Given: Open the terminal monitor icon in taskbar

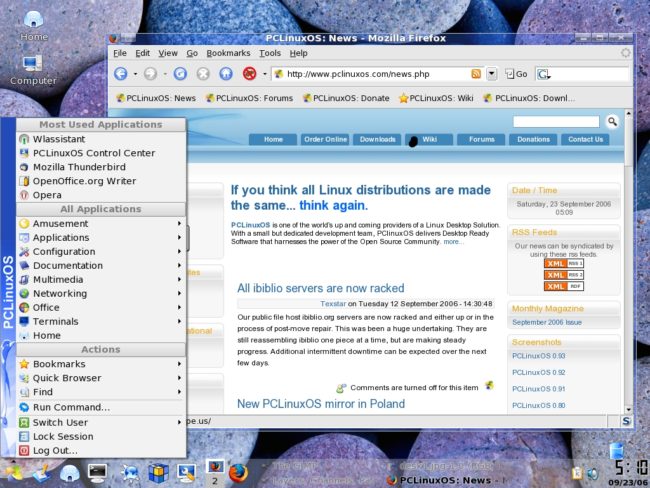Looking at the screenshot, I should (97, 473).
